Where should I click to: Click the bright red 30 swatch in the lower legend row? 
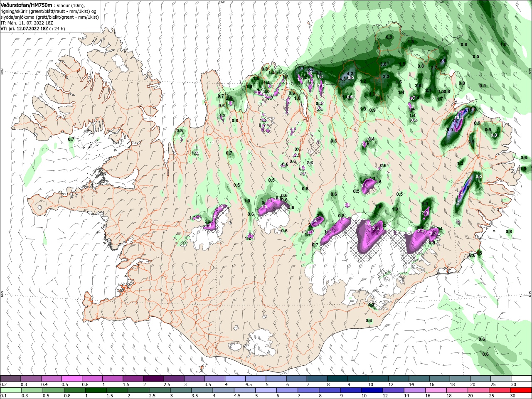[520, 390]
